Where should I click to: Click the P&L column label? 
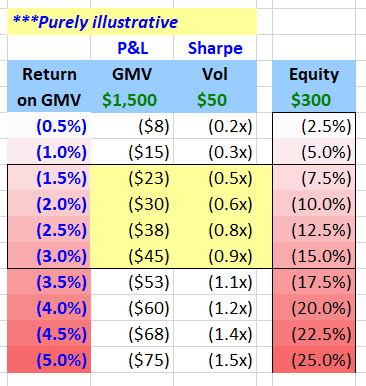(132, 48)
